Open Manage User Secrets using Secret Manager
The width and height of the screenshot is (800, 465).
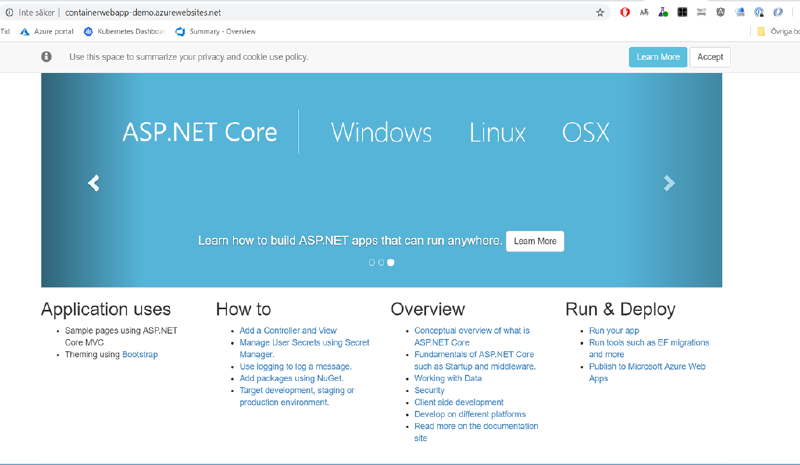304,348
